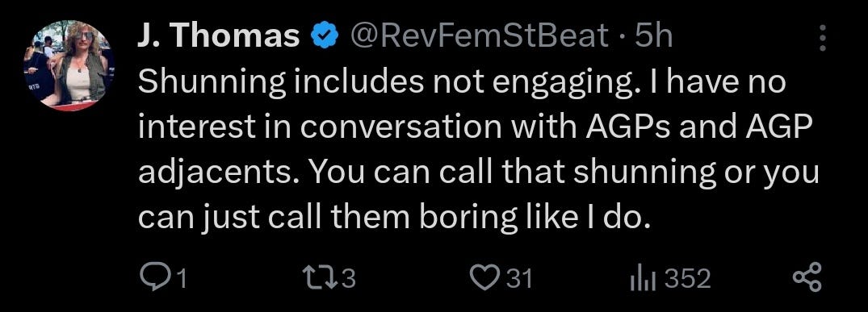This screenshot has width=868, height=312.
Task: Open J. Thomas profile picture
Action: (69, 66)
